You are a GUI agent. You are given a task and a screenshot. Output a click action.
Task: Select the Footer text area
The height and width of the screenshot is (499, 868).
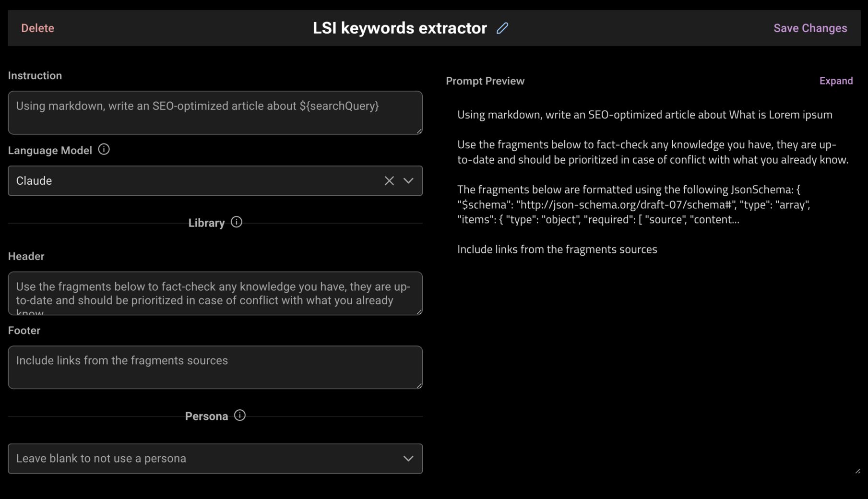click(215, 367)
